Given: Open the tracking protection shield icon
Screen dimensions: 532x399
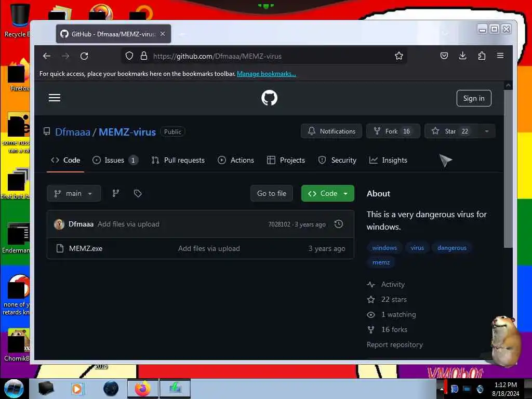Looking at the screenshot, I should coord(129,56).
